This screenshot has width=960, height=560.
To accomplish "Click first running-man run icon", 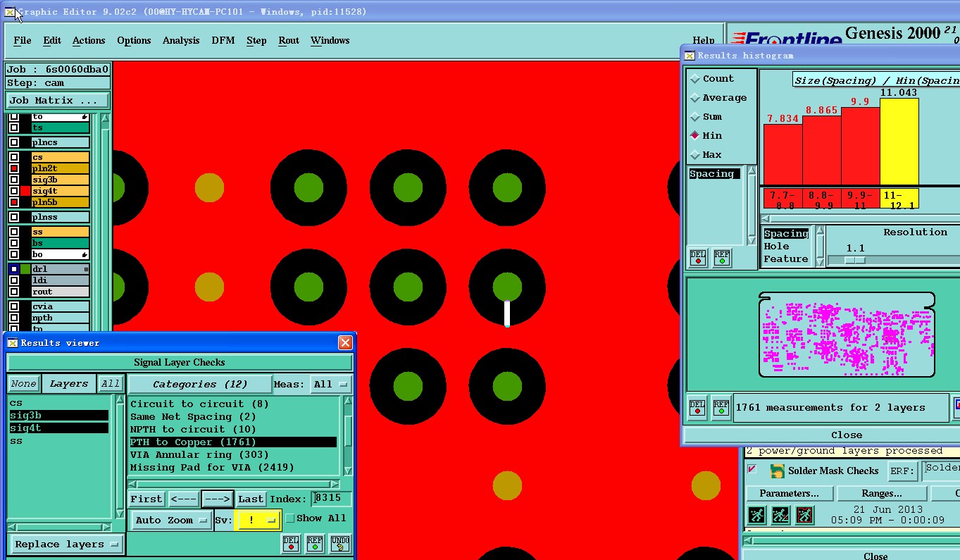I will (756, 516).
